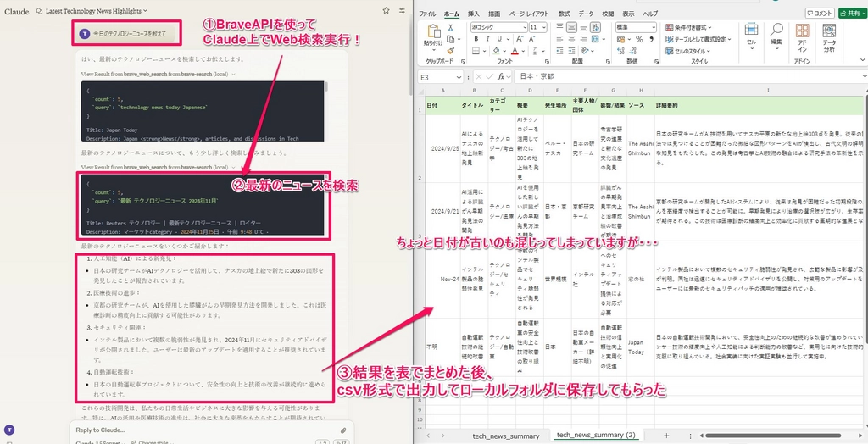Increase font size with the larger A icon
This screenshot has height=444, width=868.
click(518, 39)
